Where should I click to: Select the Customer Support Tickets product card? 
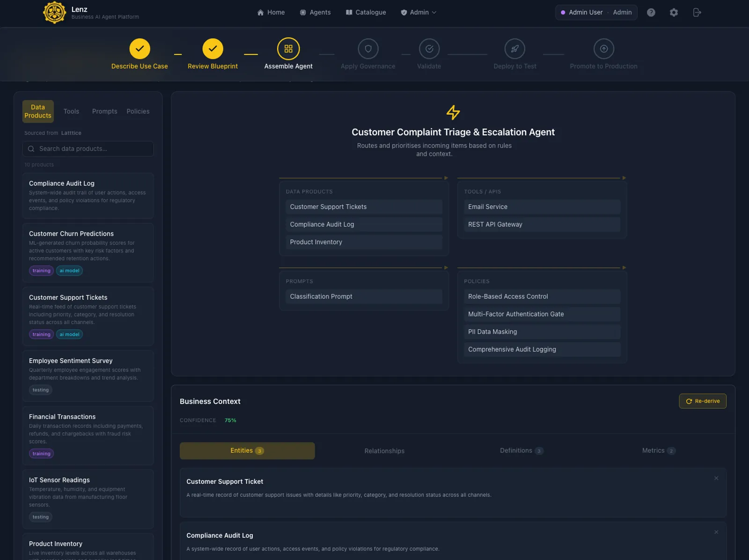click(x=88, y=317)
